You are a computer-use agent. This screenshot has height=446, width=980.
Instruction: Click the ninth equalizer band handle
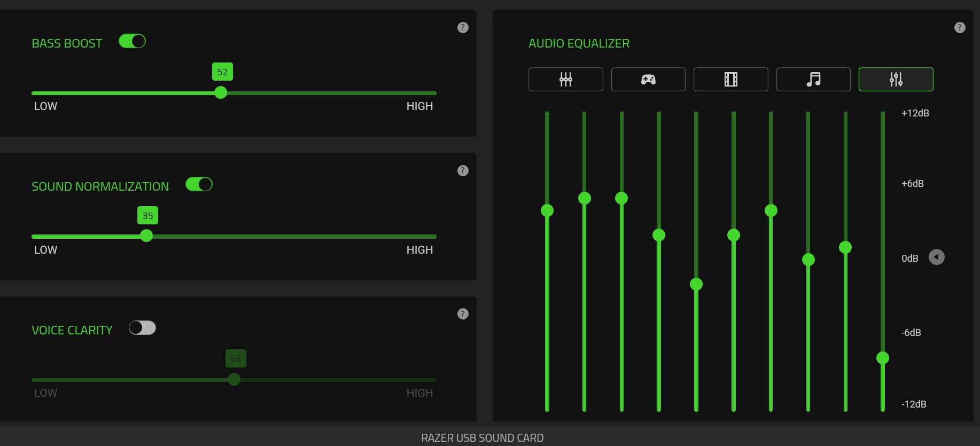pos(845,247)
